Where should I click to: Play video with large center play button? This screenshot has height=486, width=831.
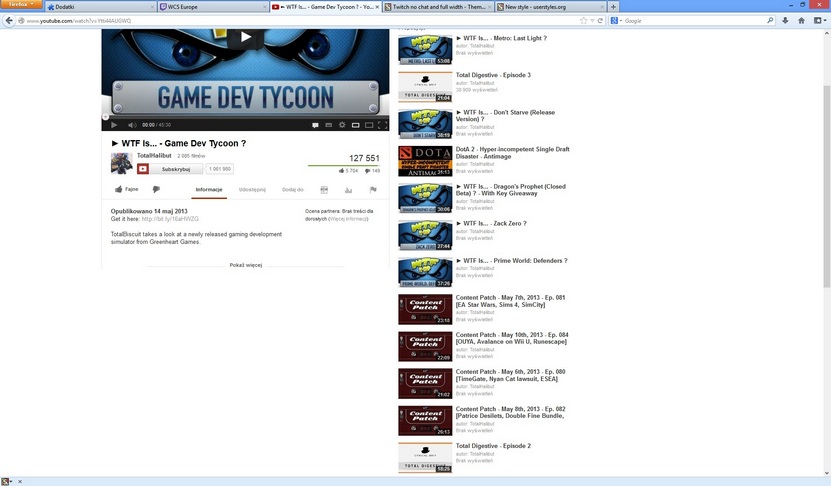coord(245,37)
